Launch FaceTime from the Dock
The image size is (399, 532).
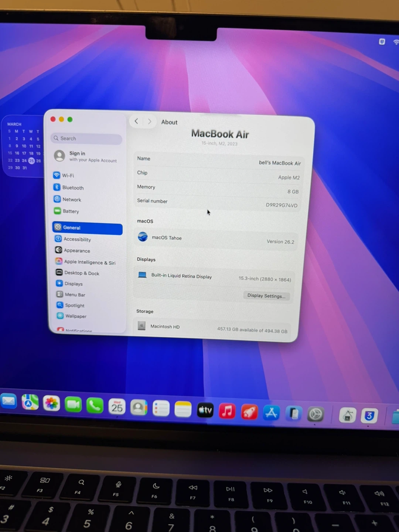(x=73, y=405)
